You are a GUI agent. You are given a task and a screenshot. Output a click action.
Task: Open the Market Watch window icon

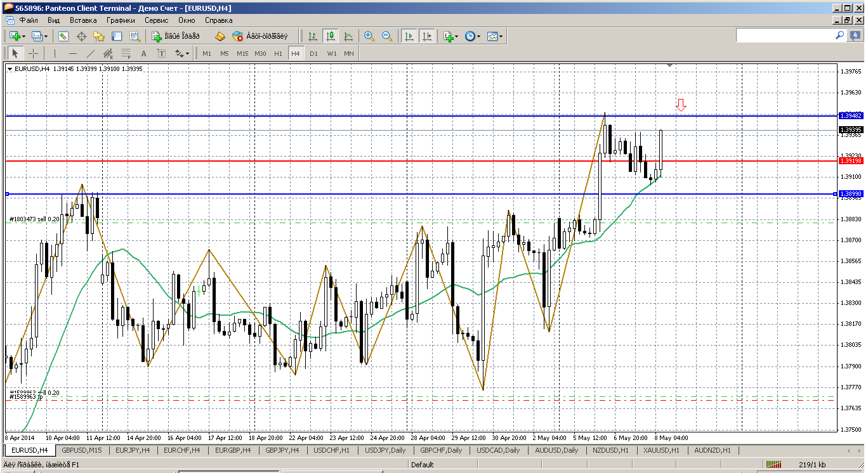click(x=63, y=36)
